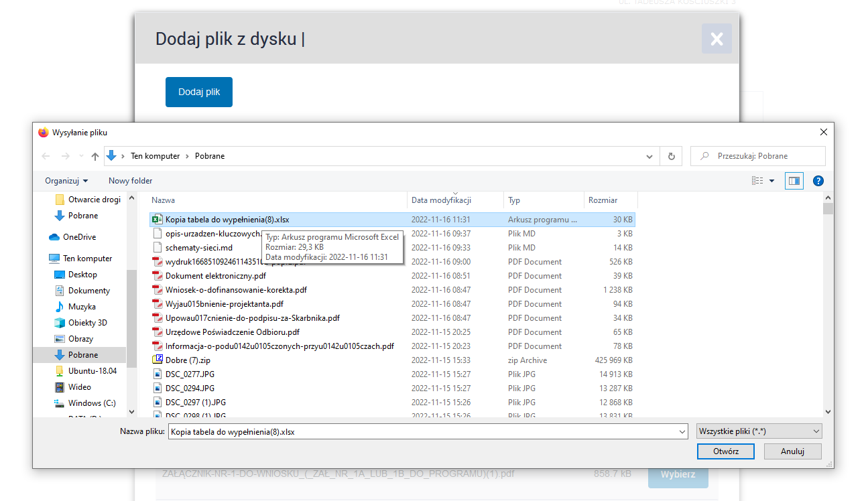This screenshot has width=868, height=501.
Task: Close the Dodaj plik z dysku modal
Action: (x=717, y=39)
